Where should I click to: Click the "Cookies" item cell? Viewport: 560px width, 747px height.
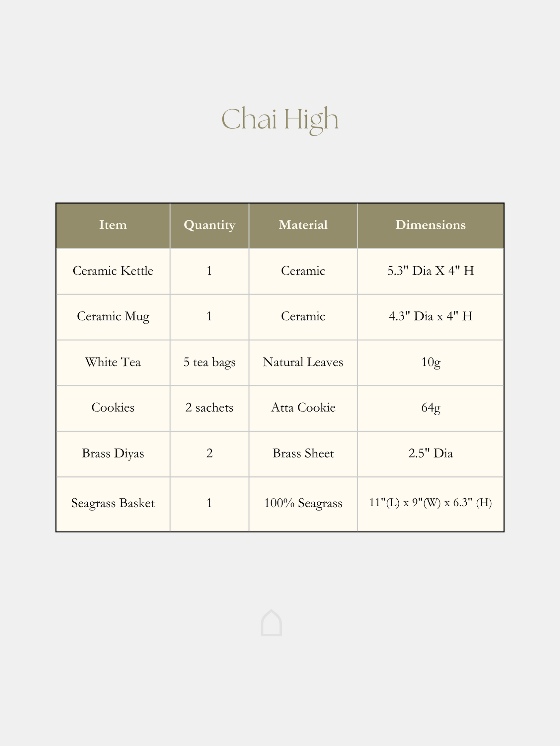coord(113,408)
